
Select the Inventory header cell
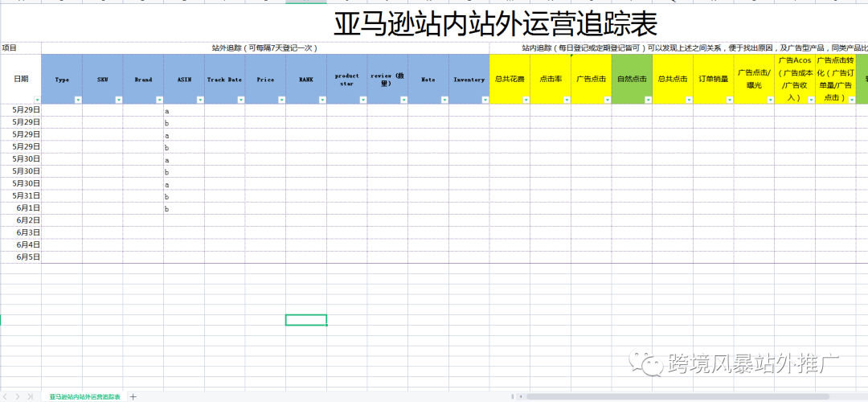pos(469,79)
